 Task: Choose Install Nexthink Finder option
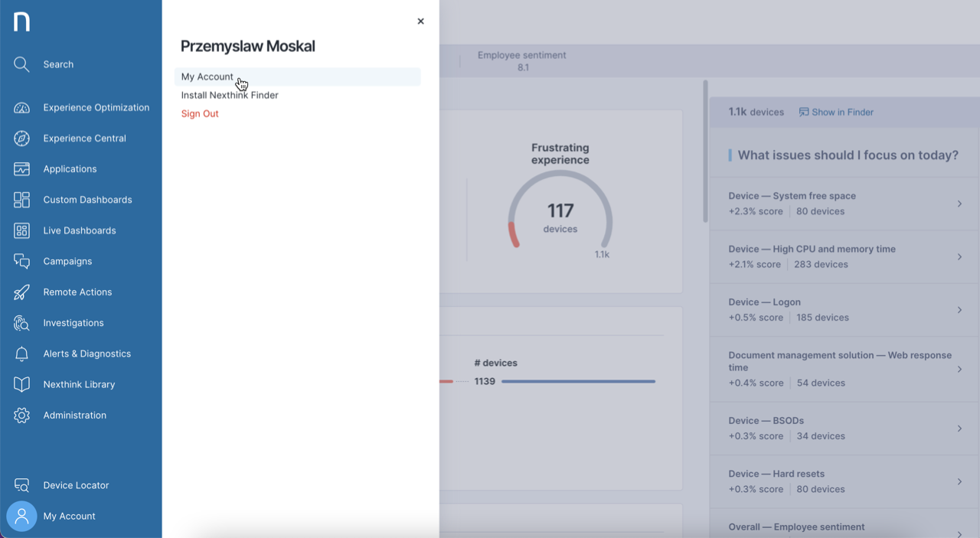[x=230, y=95]
